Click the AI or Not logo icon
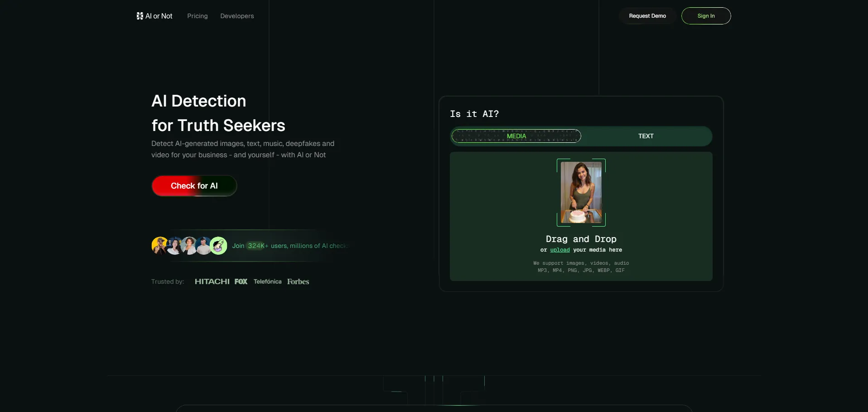 140,16
